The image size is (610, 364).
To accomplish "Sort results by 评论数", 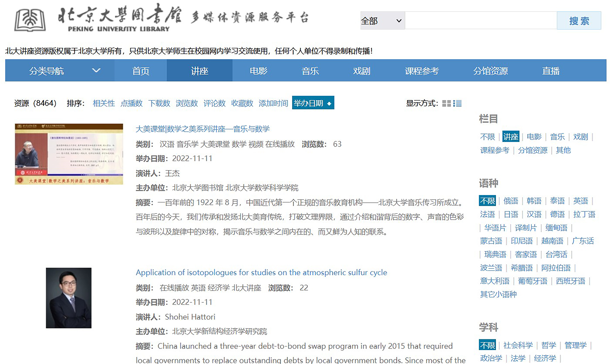I will 214,103.
